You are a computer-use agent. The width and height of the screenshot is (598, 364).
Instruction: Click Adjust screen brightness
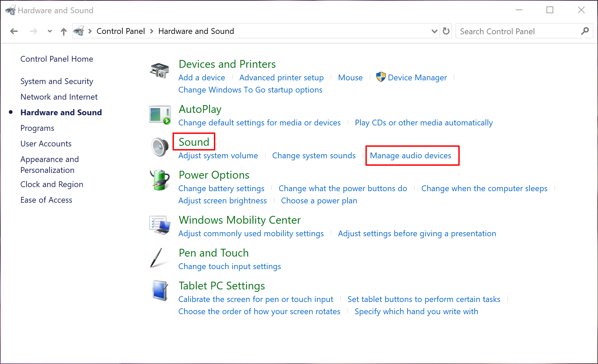[x=222, y=201]
